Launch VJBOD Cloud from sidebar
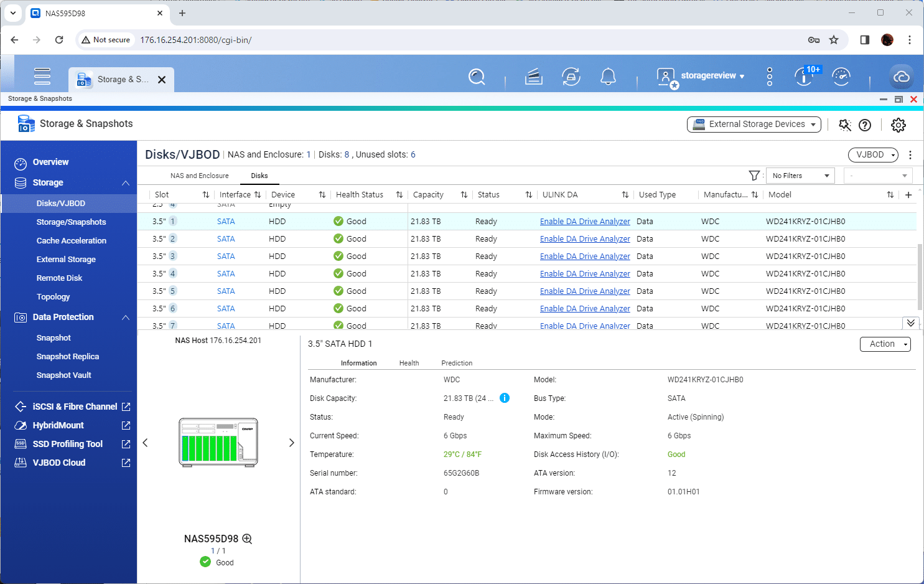Screen dimensions: 924x584 [58, 463]
